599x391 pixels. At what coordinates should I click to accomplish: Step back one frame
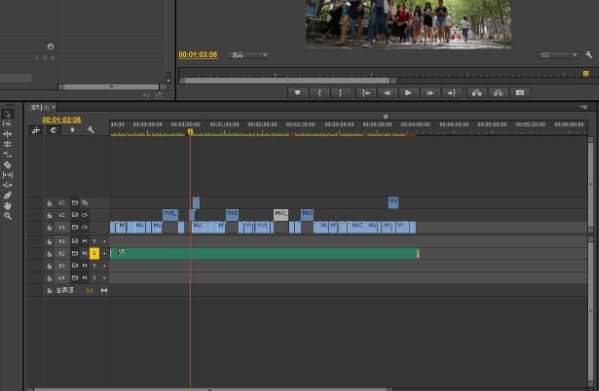pyautogui.click(x=387, y=93)
